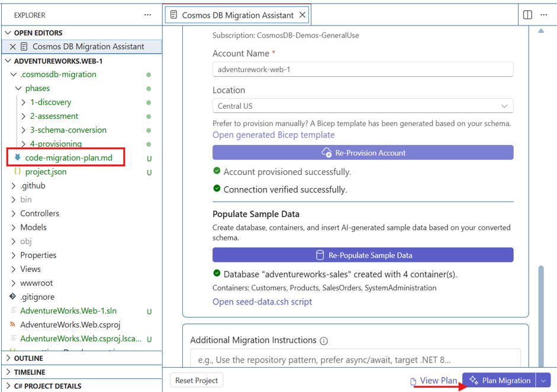Click the scroll-up arrow of the editor scrollbar
Screen dimensions: 557x392
(x=540, y=31)
